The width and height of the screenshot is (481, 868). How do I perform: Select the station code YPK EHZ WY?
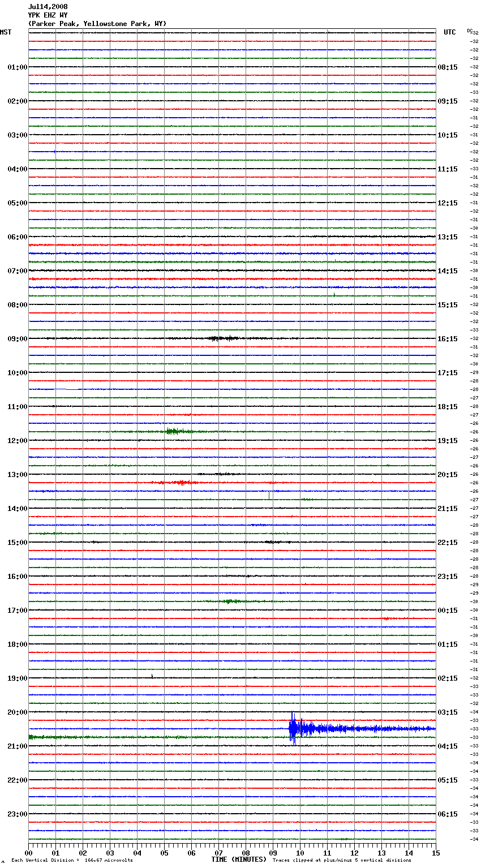[x=48, y=15]
